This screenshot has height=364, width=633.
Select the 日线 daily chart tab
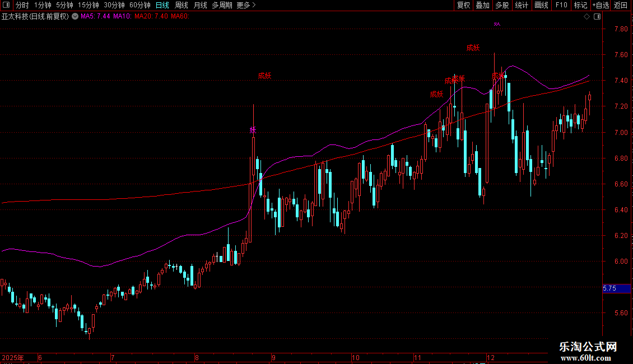click(x=162, y=5)
